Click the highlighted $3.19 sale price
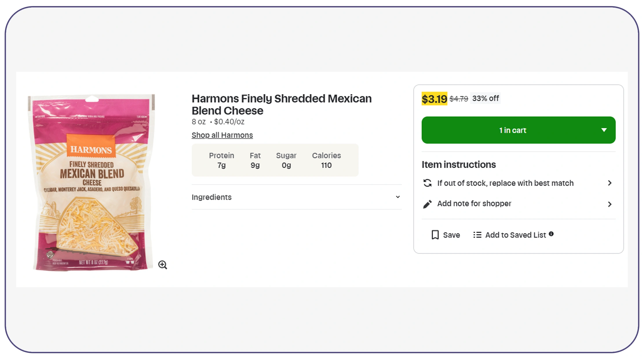Image resolution: width=644 pixels, height=359 pixels. pyautogui.click(x=434, y=99)
